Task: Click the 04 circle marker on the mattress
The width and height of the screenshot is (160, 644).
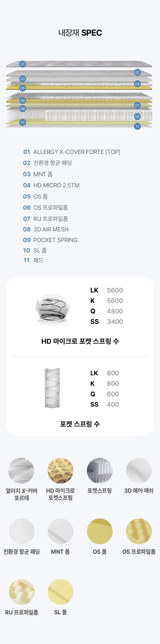Action: (x=137, y=84)
